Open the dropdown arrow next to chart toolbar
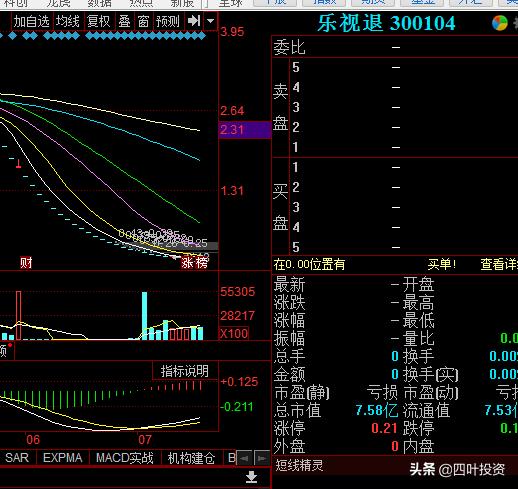This screenshot has height=489, width=518. tap(211, 21)
